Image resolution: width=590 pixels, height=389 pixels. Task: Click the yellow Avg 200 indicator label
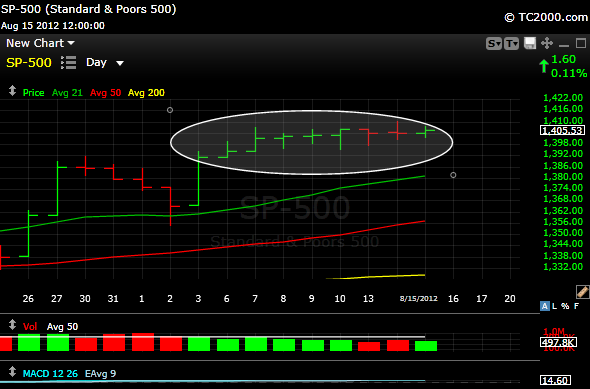click(x=146, y=93)
